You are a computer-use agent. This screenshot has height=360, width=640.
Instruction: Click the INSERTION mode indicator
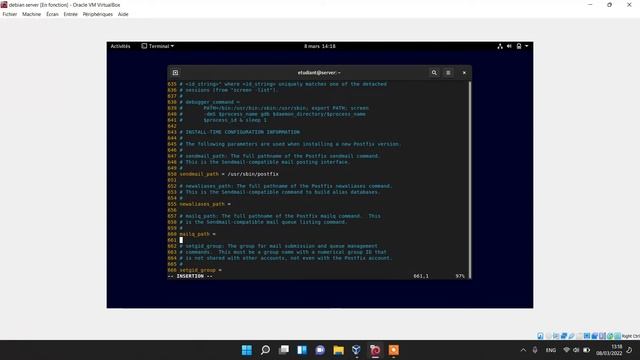pyautogui.click(x=190, y=276)
